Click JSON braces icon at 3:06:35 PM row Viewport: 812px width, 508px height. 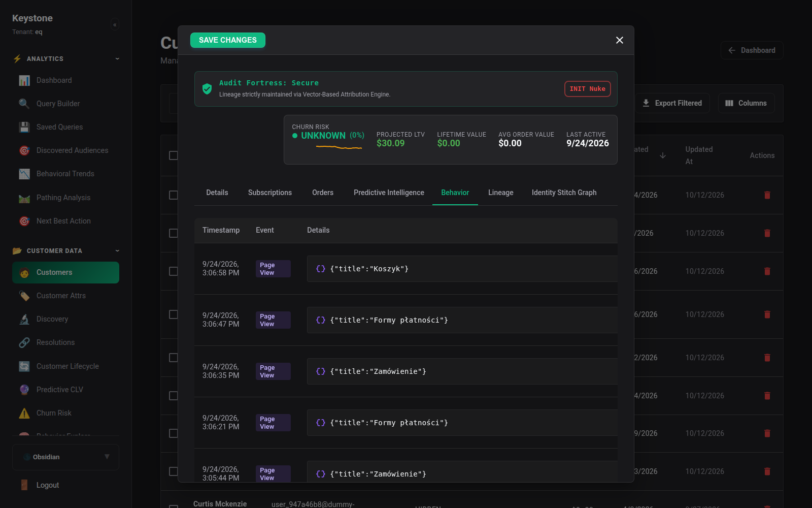321,371
